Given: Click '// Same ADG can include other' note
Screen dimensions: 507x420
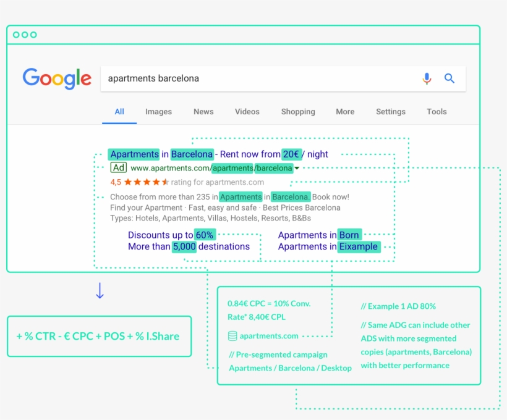Looking at the screenshot, I should [415, 325].
